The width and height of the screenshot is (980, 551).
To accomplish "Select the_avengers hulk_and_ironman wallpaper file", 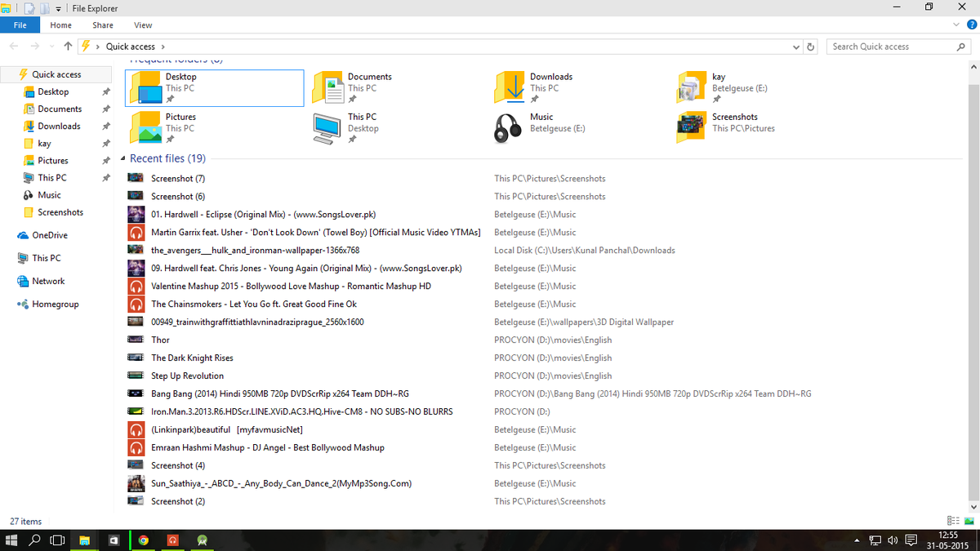I will point(255,250).
